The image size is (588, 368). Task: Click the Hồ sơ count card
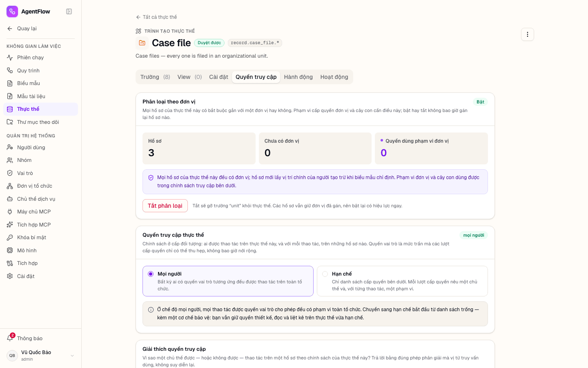199,148
